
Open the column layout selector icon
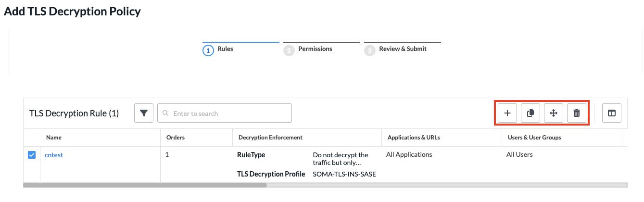(612, 113)
